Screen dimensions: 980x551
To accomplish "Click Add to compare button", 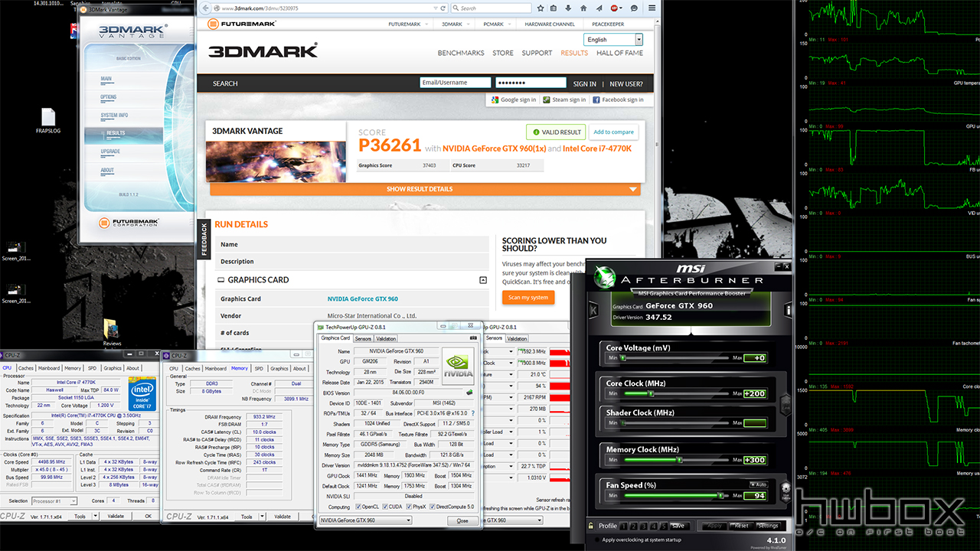I will (613, 132).
